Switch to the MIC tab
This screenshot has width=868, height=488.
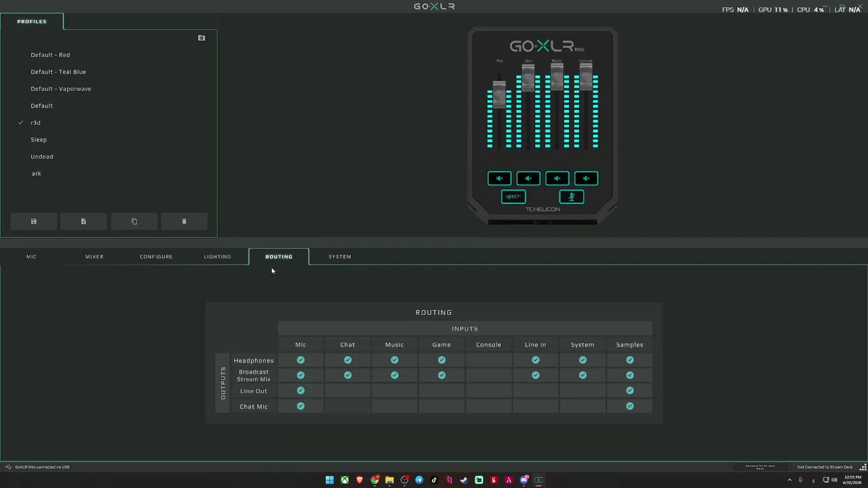click(31, 257)
